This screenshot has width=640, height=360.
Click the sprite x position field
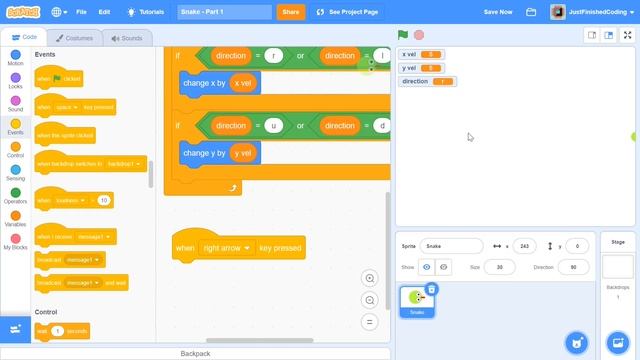[524, 246]
